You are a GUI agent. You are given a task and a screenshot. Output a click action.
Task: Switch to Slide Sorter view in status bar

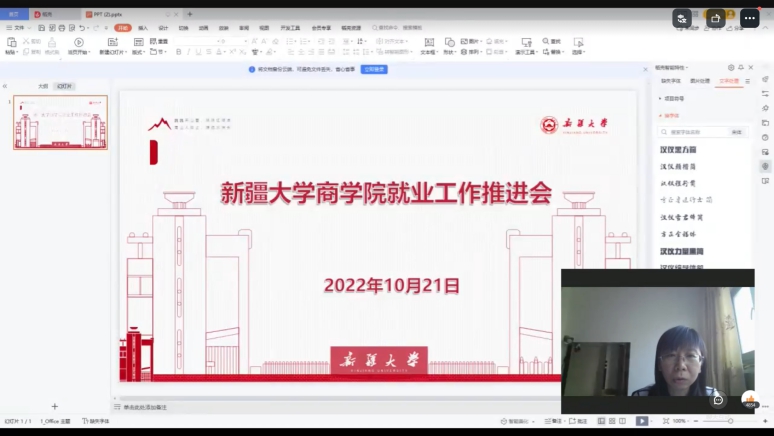click(612, 421)
